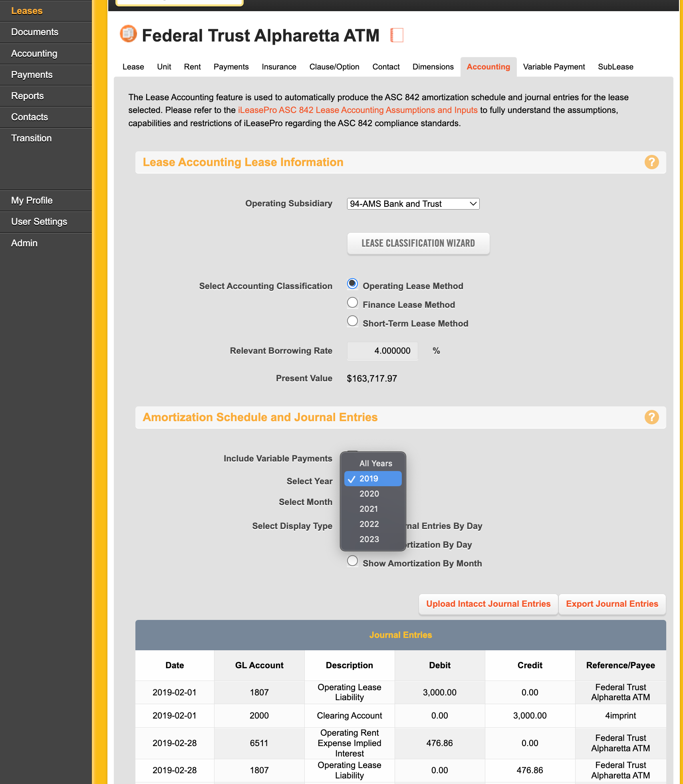
Task: Choose 2020 in the year list
Action: pos(373,494)
